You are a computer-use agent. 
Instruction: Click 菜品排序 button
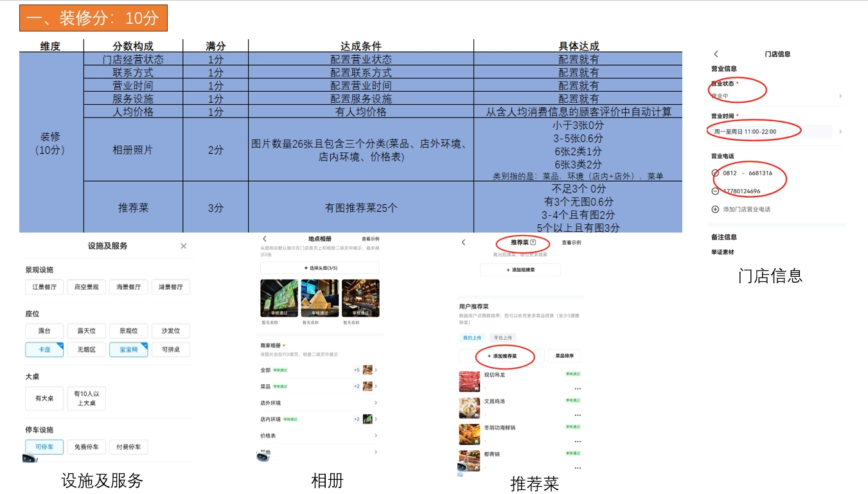point(565,356)
